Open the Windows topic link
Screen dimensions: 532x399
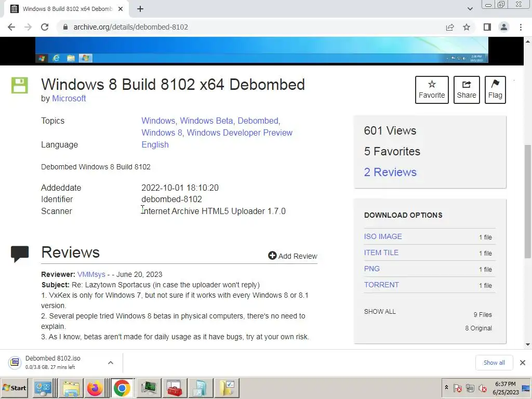[158, 121]
